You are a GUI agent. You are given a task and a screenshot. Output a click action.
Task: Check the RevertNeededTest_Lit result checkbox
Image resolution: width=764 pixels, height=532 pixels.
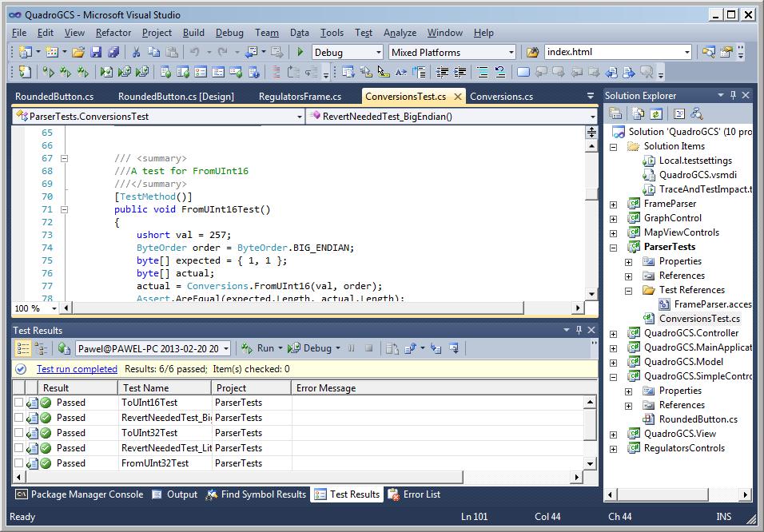point(18,447)
